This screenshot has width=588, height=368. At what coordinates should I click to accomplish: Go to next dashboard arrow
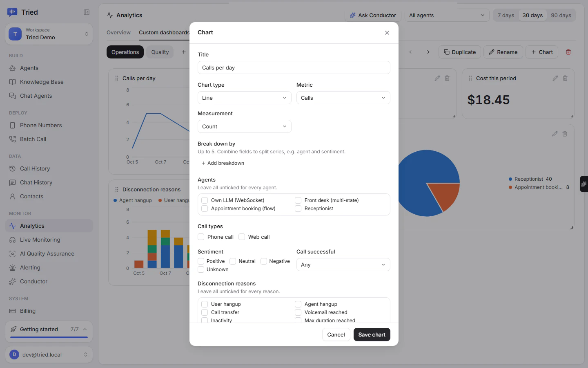coord(428,52)
